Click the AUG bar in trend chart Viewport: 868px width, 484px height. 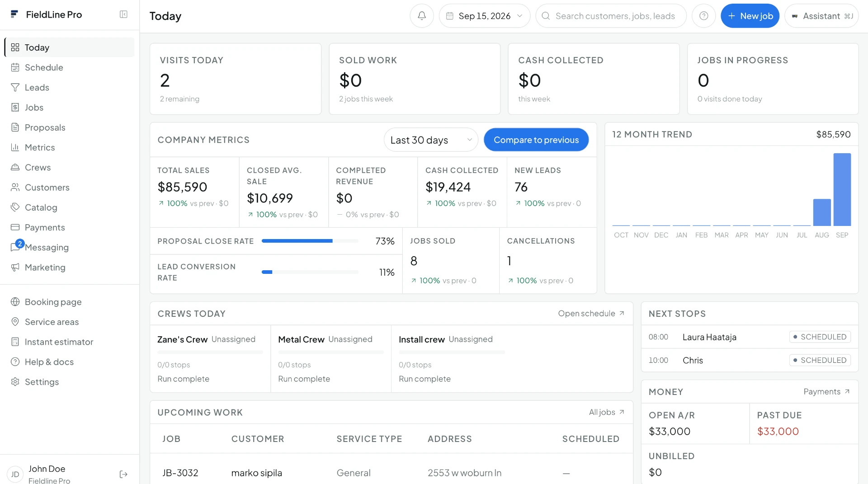[x=822, y=212]
